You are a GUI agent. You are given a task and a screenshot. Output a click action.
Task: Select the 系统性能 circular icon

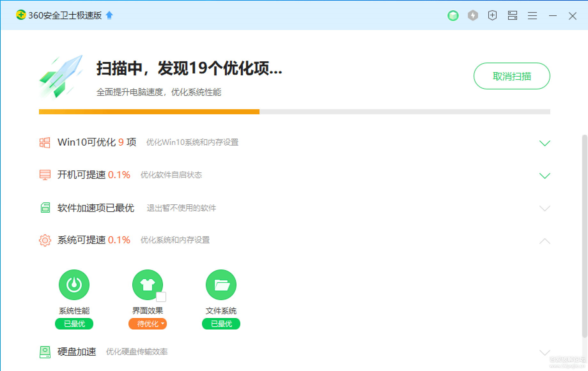(74, 284)
